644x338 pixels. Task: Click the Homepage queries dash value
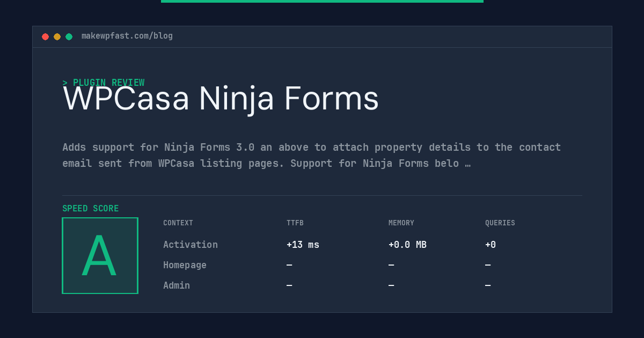tap(488, 265)
